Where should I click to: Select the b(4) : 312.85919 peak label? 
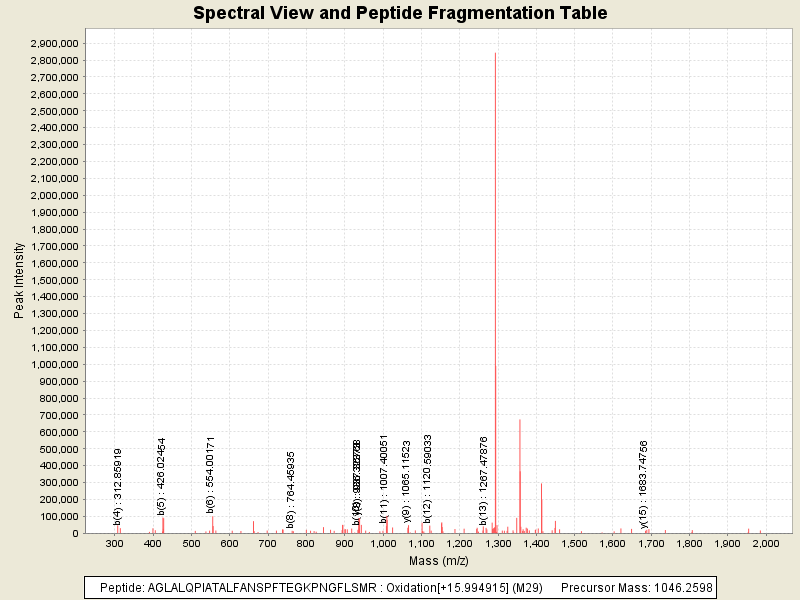(118, 486)
